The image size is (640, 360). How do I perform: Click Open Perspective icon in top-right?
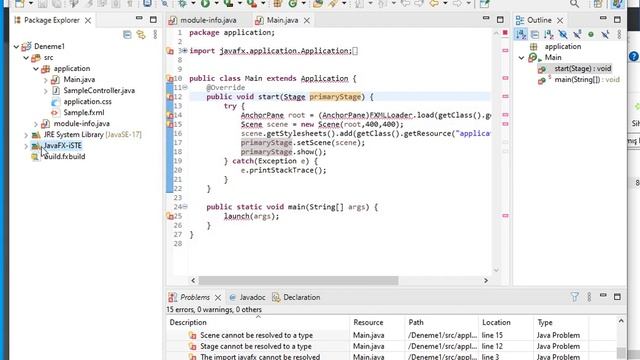click(598, 4)
